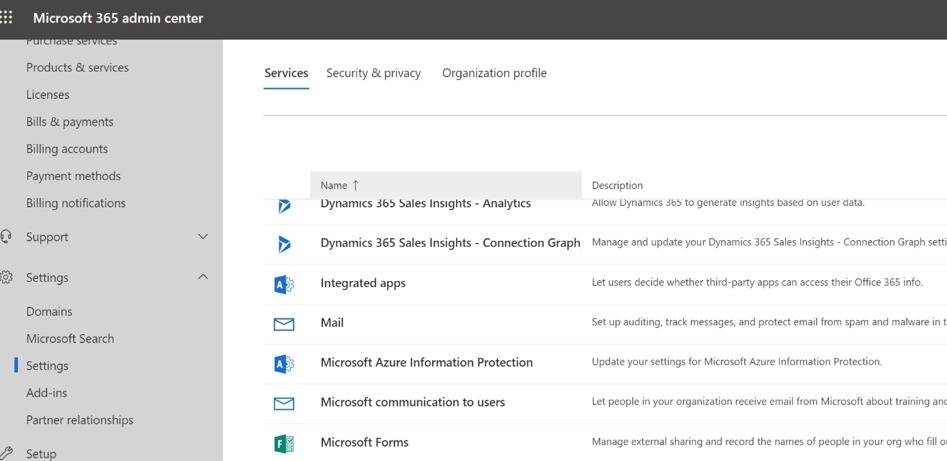Click the Microsoft Forms icon

284,443
